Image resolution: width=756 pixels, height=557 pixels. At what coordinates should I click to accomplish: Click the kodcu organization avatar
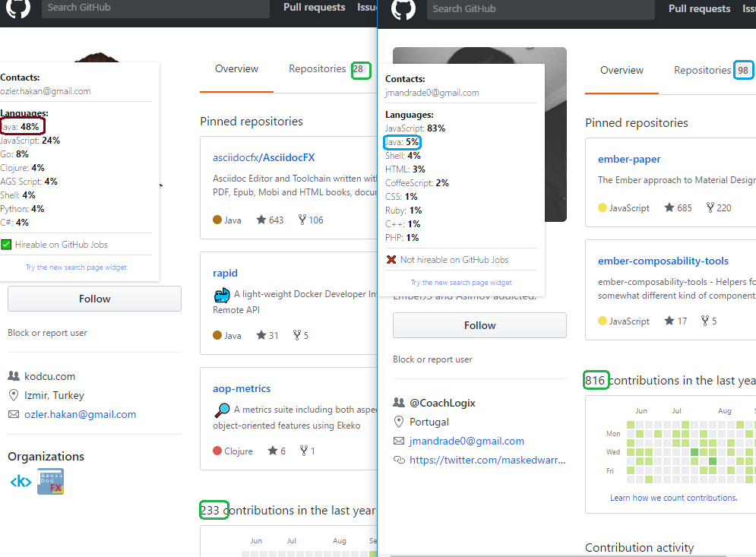[20, 481]
